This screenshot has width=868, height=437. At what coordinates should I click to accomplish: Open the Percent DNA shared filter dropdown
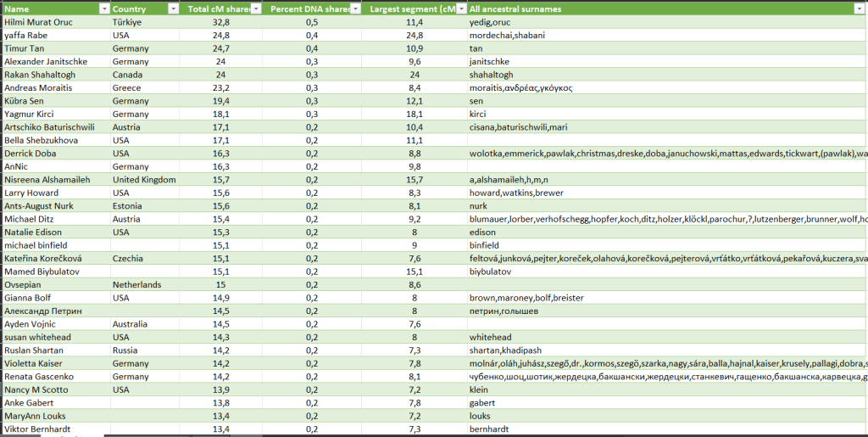[356, 8]
